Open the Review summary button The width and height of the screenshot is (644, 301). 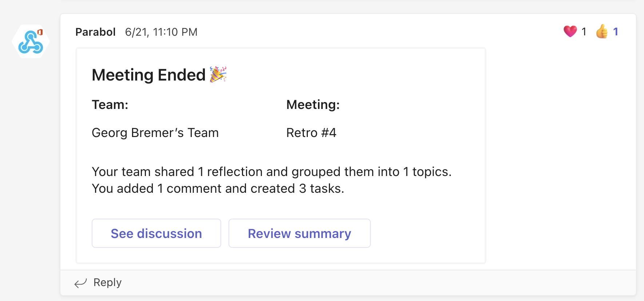coord(299,233)
